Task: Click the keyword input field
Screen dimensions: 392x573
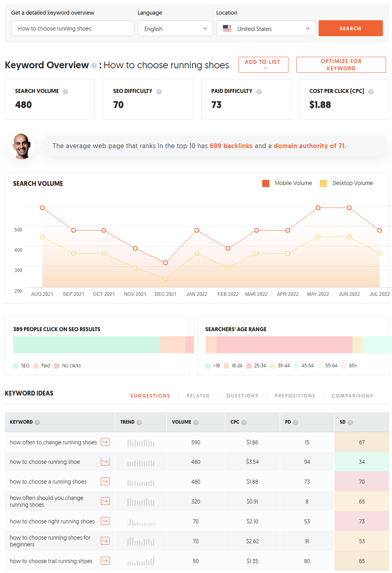Action: [x=73, y=28]
